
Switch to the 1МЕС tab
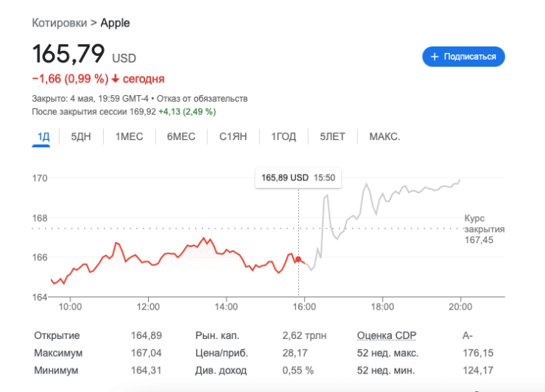(x=129, y=136)
